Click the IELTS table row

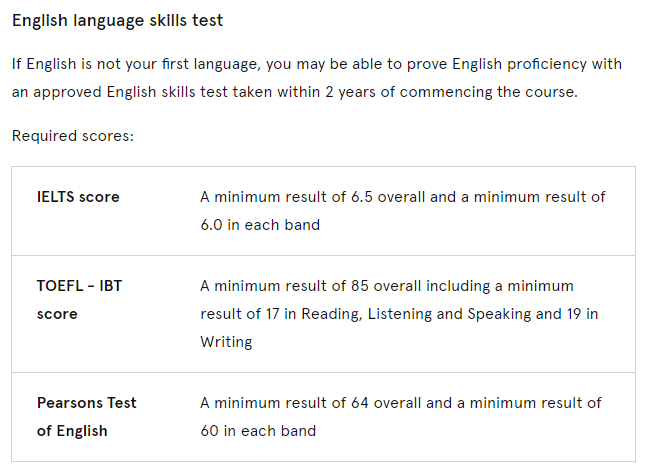tap(324, 211)
